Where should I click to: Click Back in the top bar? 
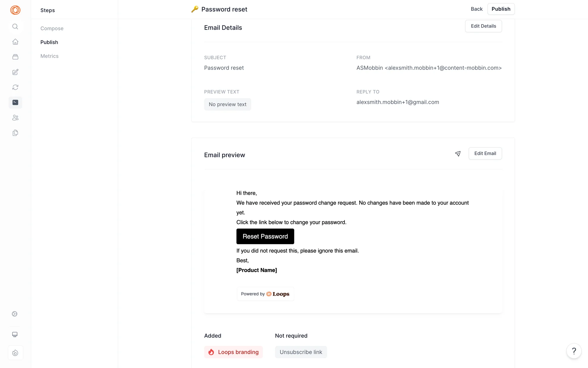[x=476, y=9]
